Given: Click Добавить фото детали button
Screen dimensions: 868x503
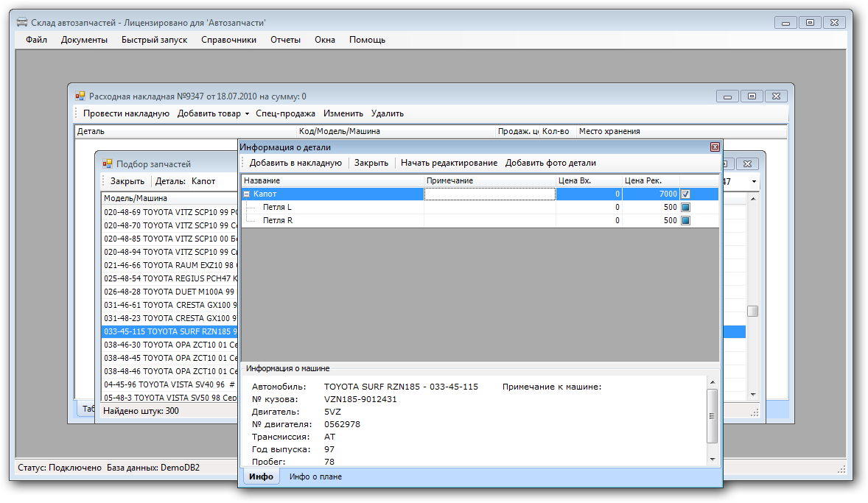Looking at the screenshot, I should [x=550, y=163].
